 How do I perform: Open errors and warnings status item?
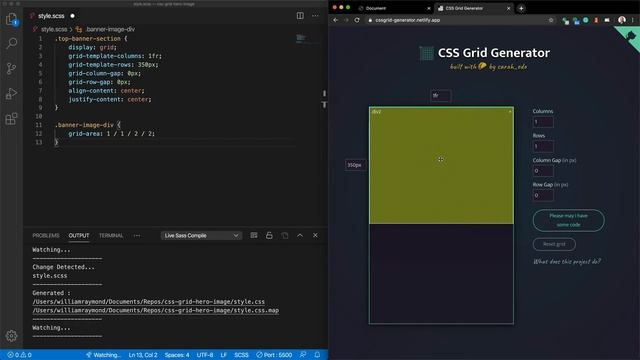(x=19, y=355)
